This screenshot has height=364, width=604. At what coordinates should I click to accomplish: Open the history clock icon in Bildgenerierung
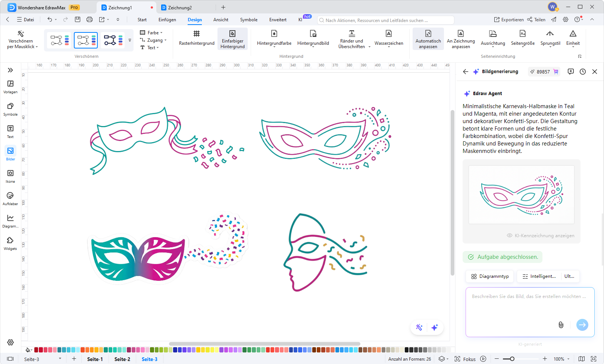tap(583, 72)
